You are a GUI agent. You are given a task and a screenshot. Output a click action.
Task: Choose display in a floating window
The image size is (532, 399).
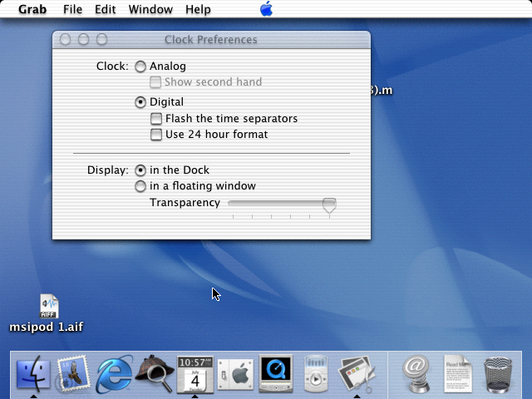[x=140, y=186]
